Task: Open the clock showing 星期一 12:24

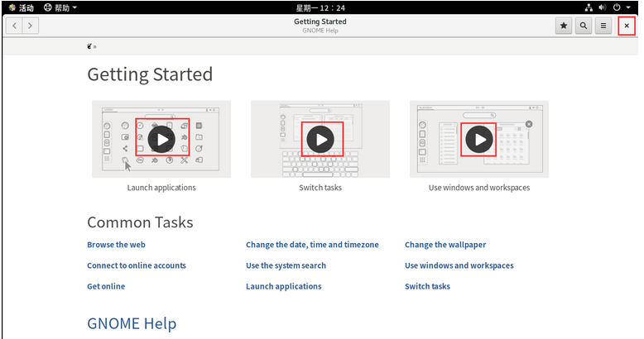Action: 320,7
